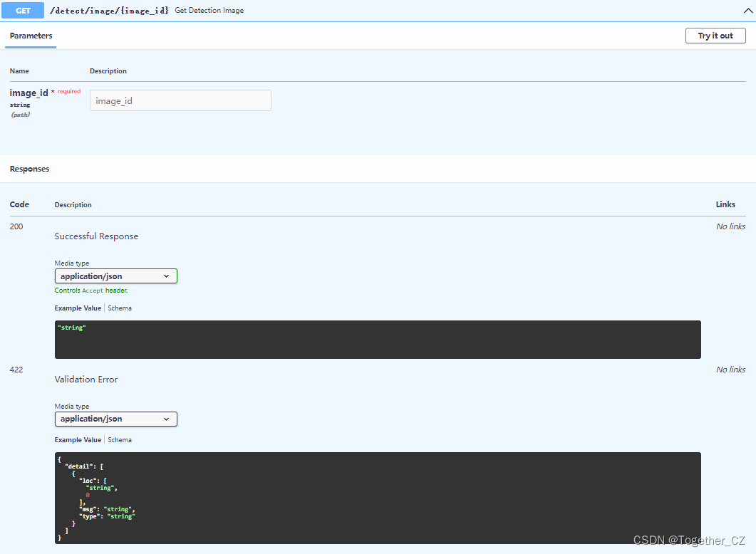Click the image_id parameter name
Screen dimensions: 756x554
[29, 93]
